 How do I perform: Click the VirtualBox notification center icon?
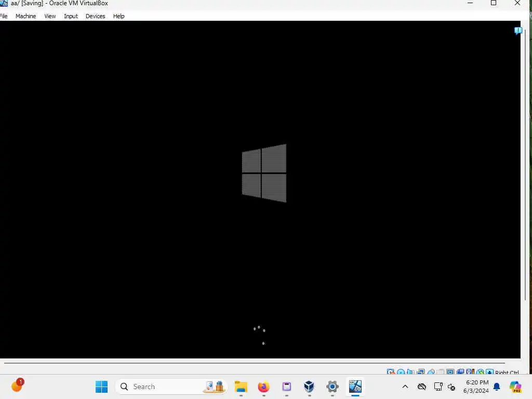(518, 31)
